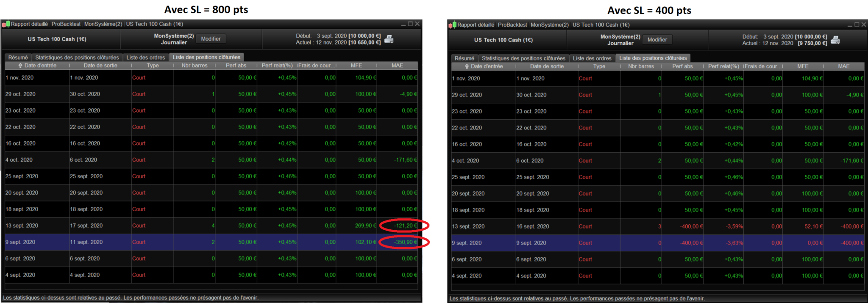Open Résumé tab in right window

[465, 58]
